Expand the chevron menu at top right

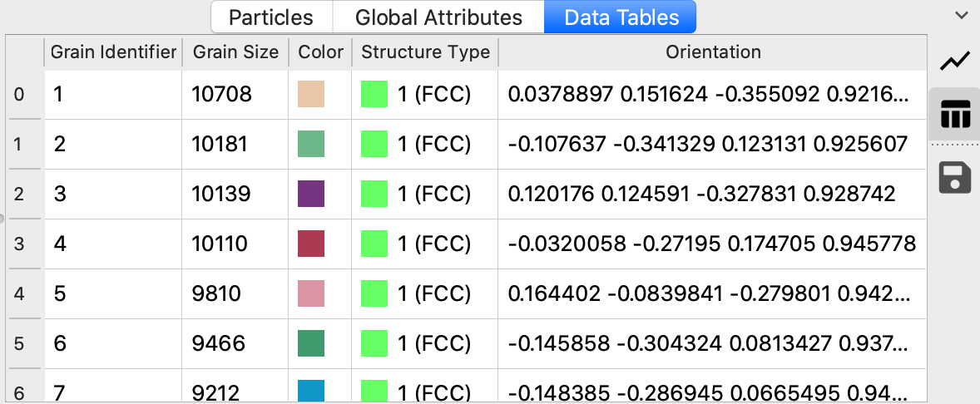click(962, 16)
